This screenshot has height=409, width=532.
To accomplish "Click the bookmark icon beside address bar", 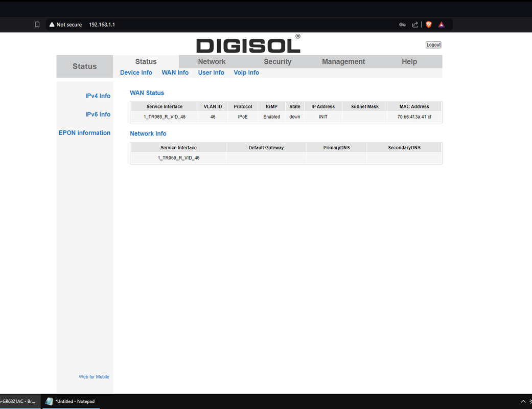I will click(x=37, y=25).
